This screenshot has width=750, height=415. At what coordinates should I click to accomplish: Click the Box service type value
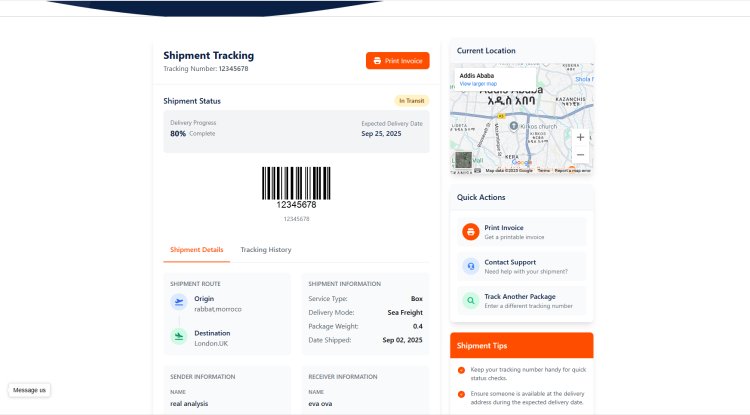[x=417, y=299]
